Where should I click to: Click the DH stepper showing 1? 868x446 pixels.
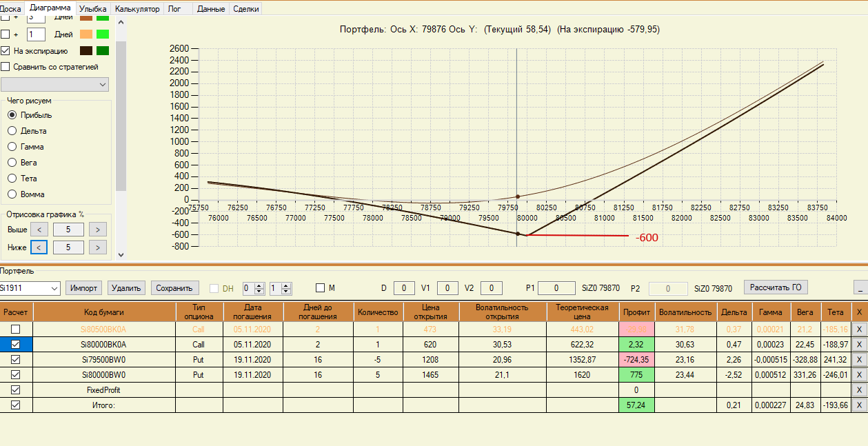coord(281,288)
